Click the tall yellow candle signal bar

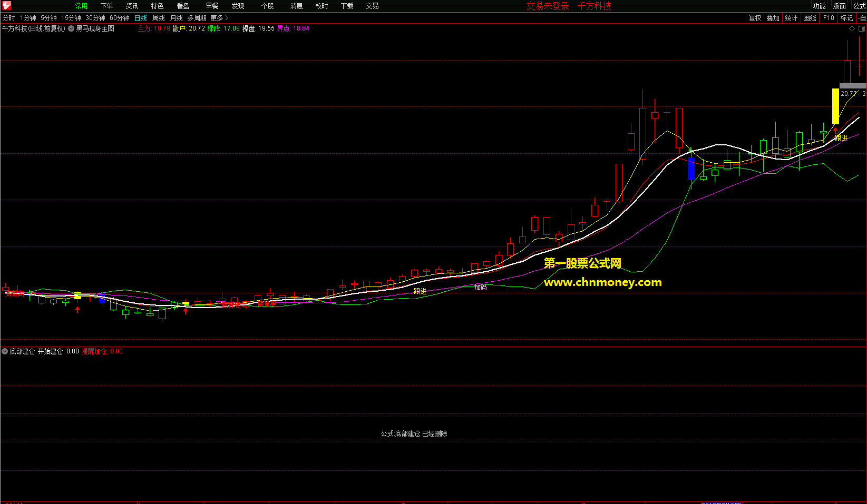coord(835,106)
